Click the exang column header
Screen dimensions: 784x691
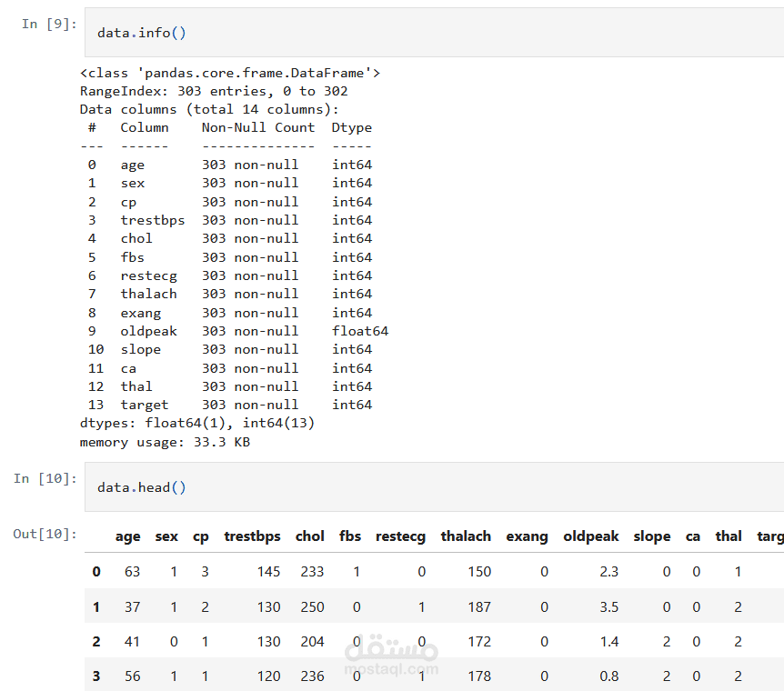[527, 536]
